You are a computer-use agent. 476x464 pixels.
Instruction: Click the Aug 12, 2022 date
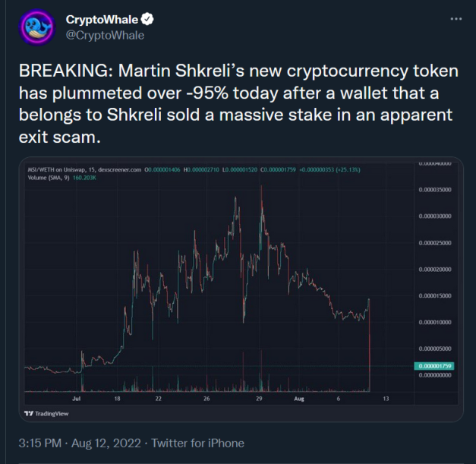click(106, 443)
